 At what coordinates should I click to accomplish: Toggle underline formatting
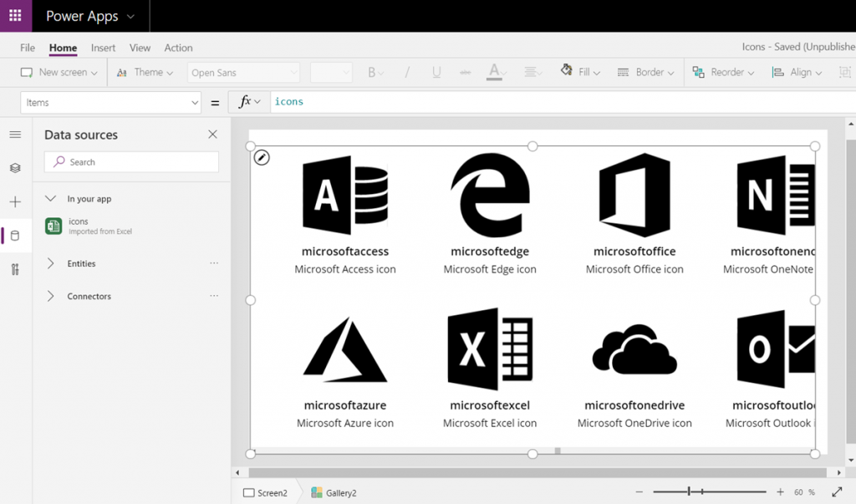(436, 73)
